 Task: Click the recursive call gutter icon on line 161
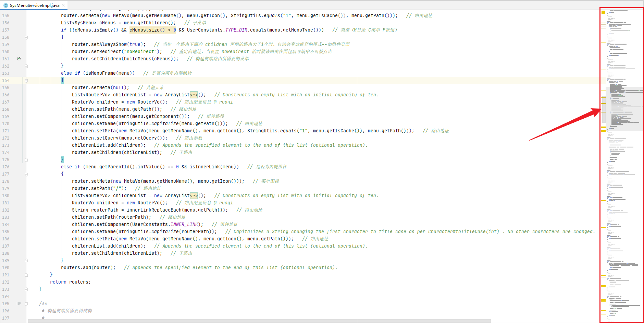19,59
